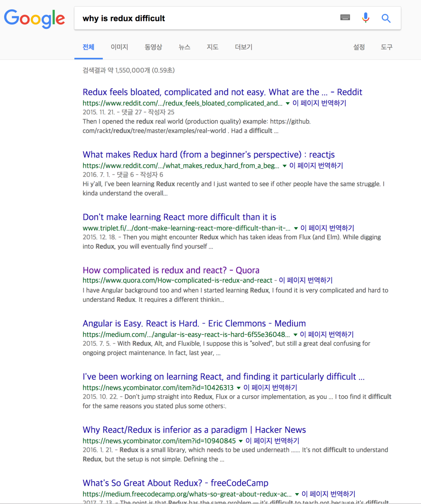The height and width of the screenshot is (504, 421).
Task: Expand dropdown arrow beside redux_feels_bloated URL
Action: (288, 103)
